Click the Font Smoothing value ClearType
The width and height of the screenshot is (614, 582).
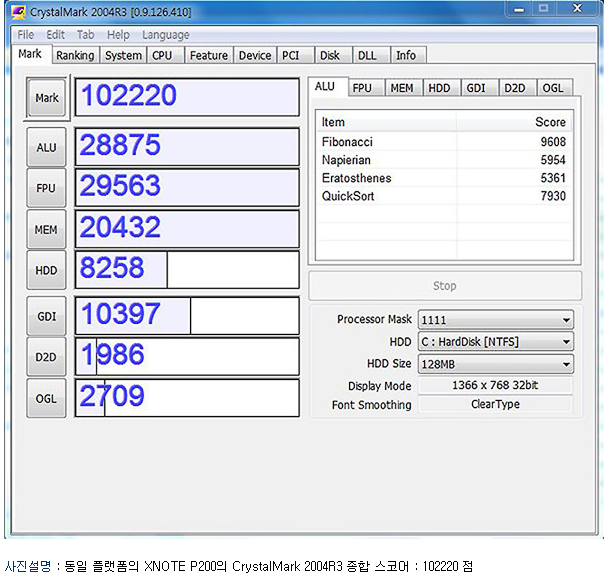pyautogui.click(x=495, y=404)
